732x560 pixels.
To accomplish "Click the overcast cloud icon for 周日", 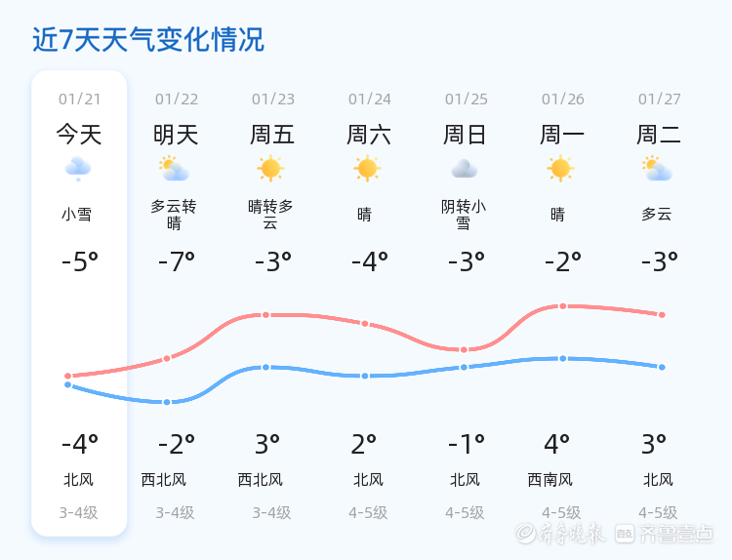I will (x=464, y=169).
